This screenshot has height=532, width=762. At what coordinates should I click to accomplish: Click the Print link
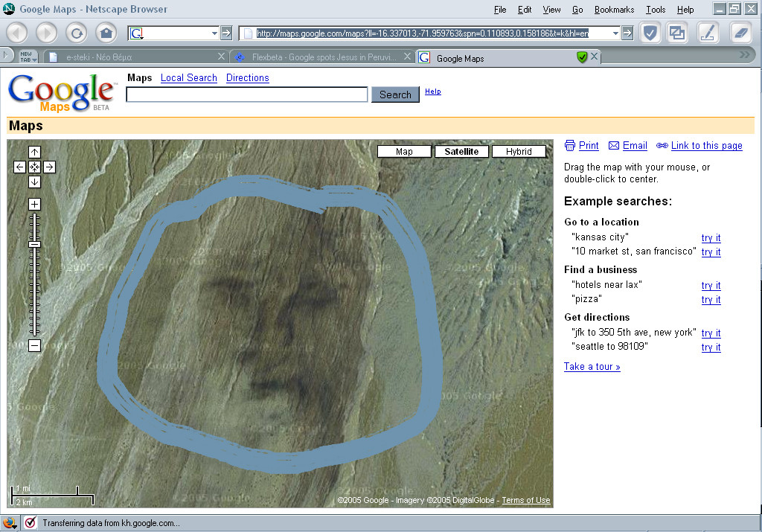click(x=589, y=145)
